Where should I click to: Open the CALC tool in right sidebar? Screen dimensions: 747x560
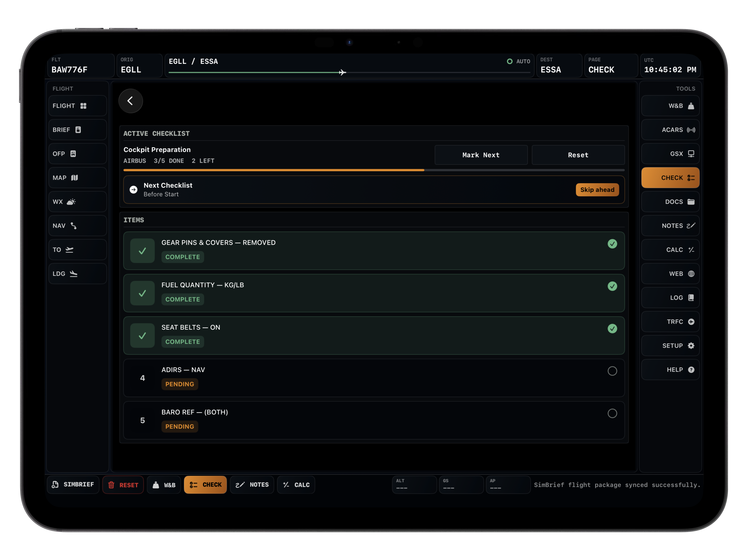click(x=670, y=250)
